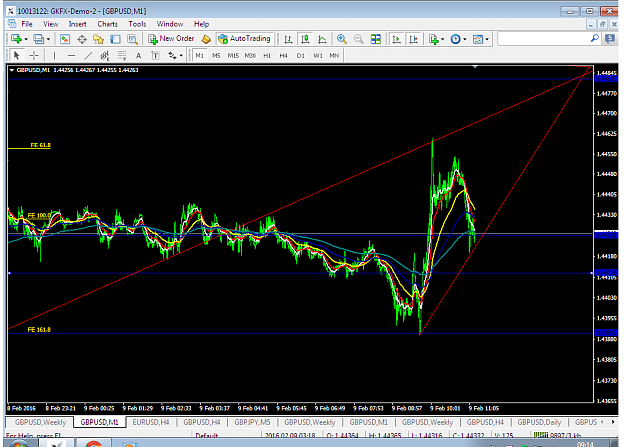Select the Text Label tool
625x447 pixels.
[x=155, y=55]
